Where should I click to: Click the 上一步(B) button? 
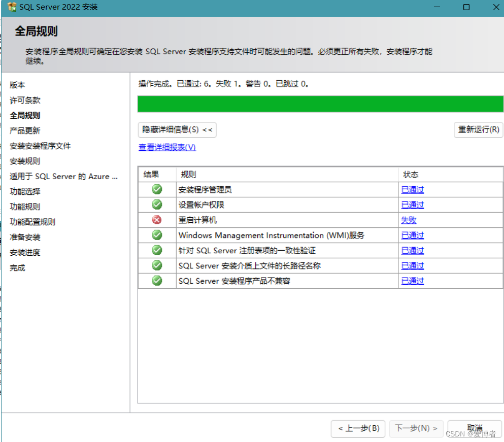(x=358, y=428)
